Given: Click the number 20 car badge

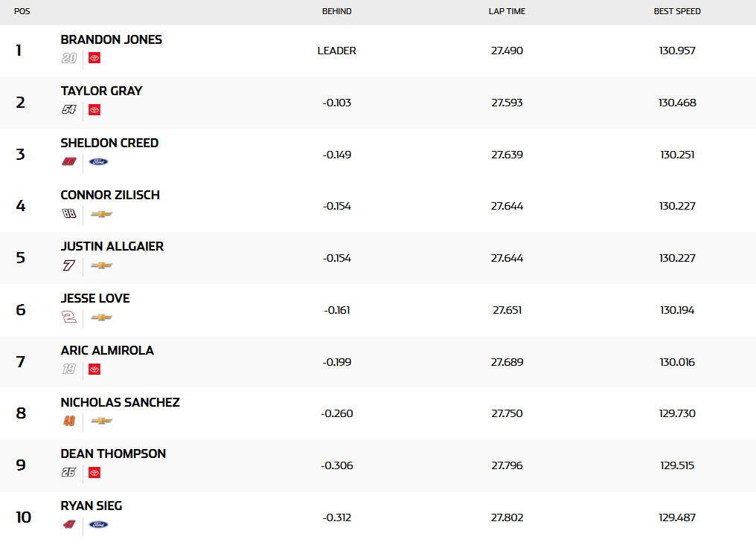Looking at the screenshot, I should point(69,58).
